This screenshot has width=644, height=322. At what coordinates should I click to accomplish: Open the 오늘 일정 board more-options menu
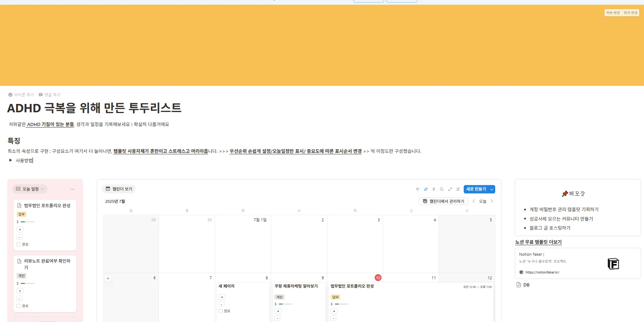coord(72,189)
